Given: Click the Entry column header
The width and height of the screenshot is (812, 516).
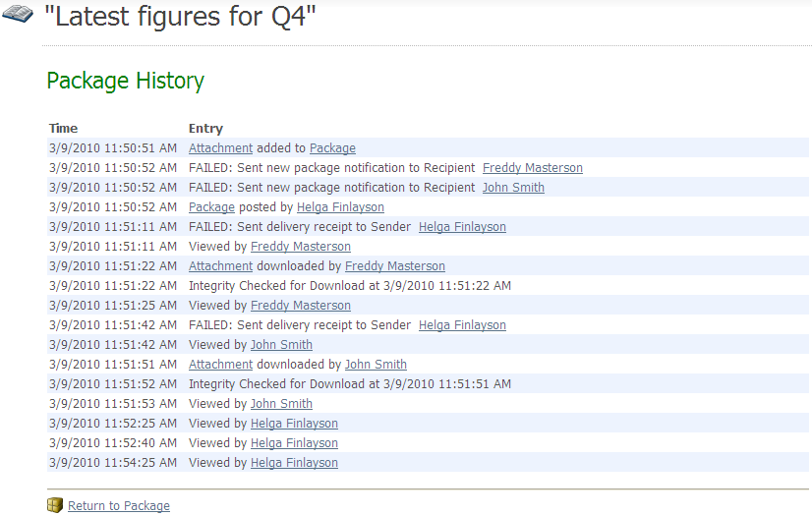Looking at the screenshot, I should click(x=205, y=129).
